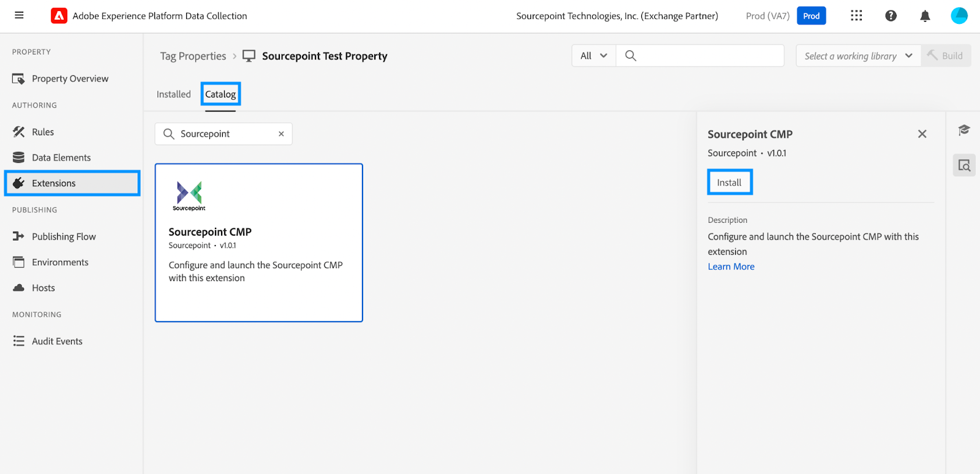Screen dimensions: 980x474
Task: Select the Sourcepoint CMP extension card
Action: click(259, 243)
